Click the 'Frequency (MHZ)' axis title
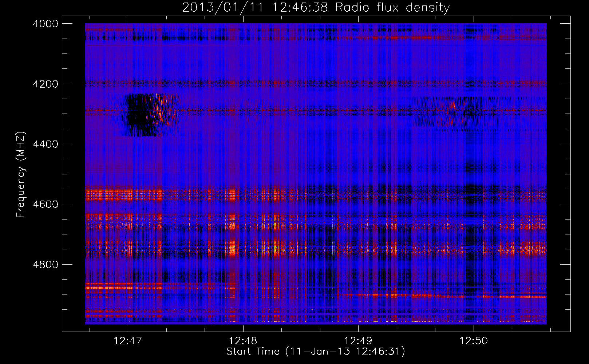The width and height of the screenshot is (589, 364). 21,175
